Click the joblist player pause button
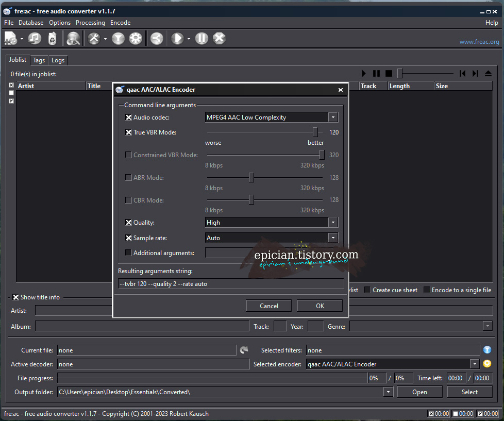Screen dimensions: 504x421 tap(376, 74)
